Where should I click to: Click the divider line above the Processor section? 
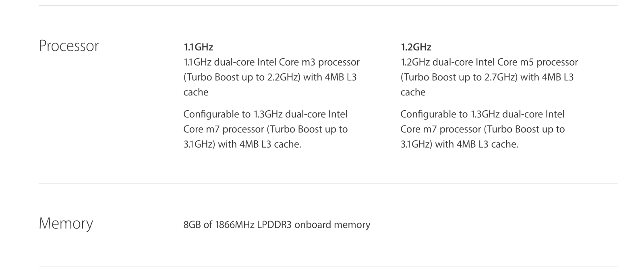click(328, 6)
